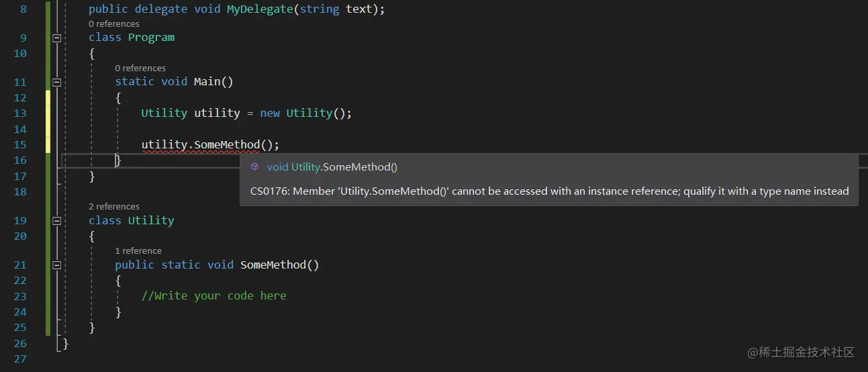Collapse the class Program outlining box
The height and width of the screenshot is (372, 868).
pos(56,38)
